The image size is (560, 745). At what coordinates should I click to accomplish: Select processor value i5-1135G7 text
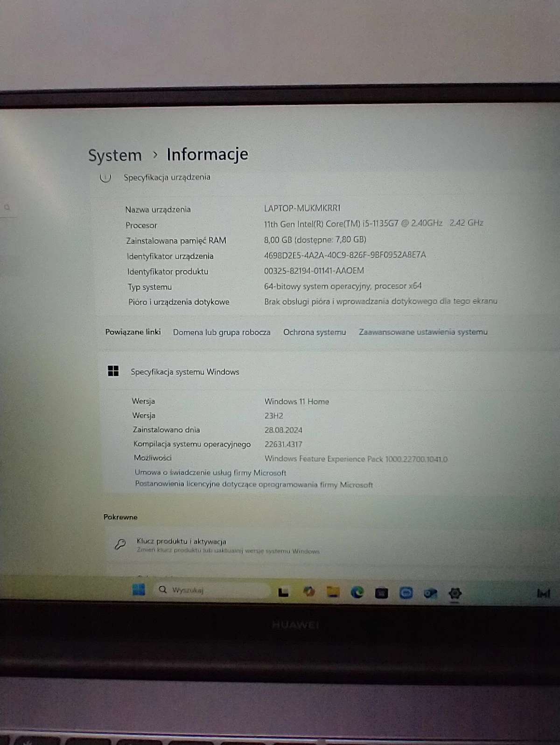373,223
